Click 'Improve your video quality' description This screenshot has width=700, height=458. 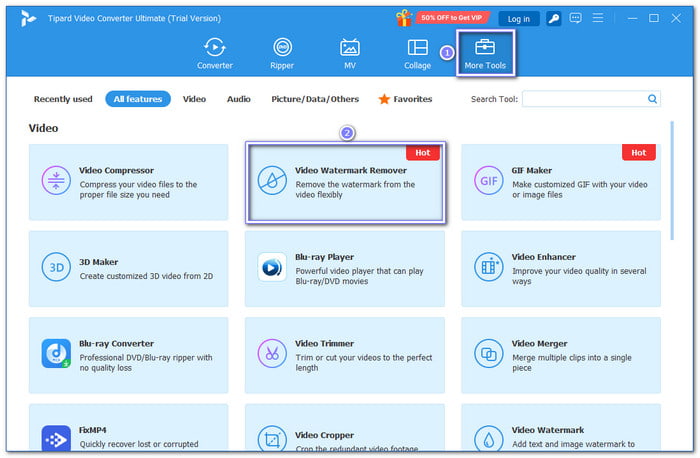[579, 276]
